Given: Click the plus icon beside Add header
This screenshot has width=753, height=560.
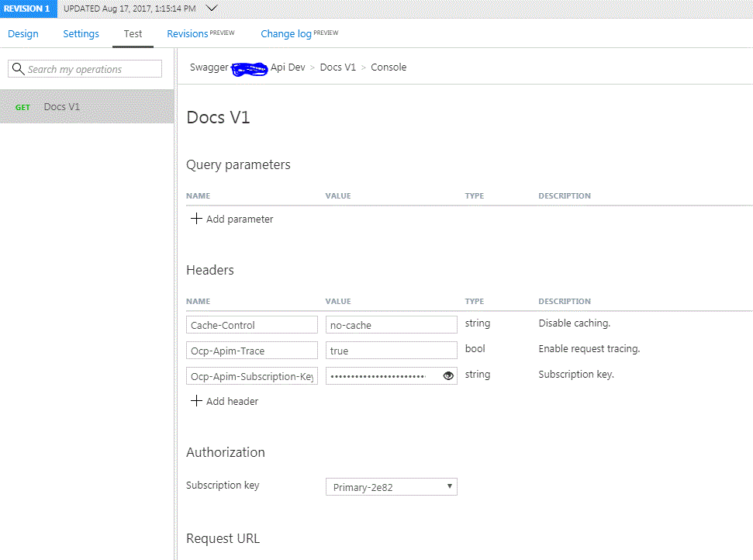Looking at the screenshot, I should coord(196,401).
